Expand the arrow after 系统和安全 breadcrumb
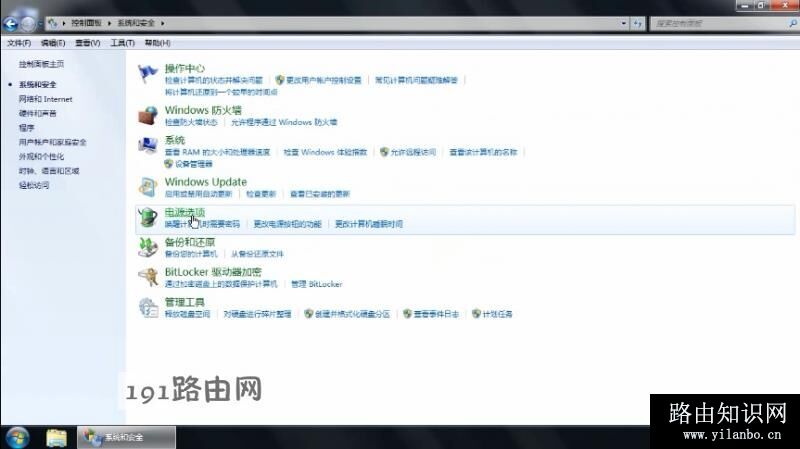The height and width of the screenshot is (449, 800). [x=162, y=23]
